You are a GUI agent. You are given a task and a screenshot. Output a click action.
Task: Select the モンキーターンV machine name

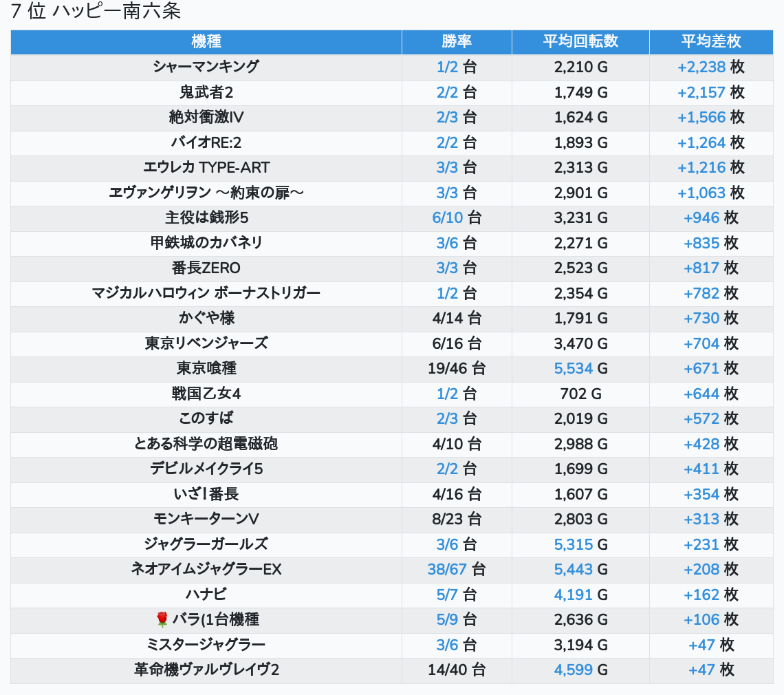(206, 519)
